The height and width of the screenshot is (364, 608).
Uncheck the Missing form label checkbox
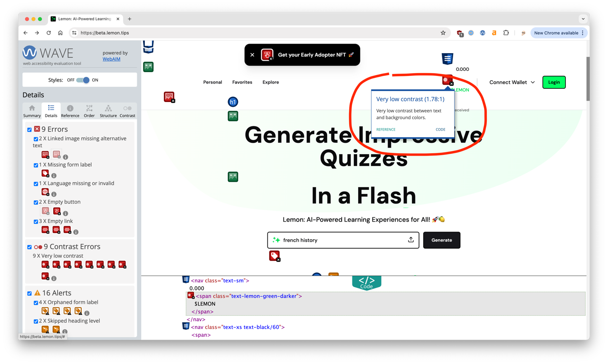36,165
